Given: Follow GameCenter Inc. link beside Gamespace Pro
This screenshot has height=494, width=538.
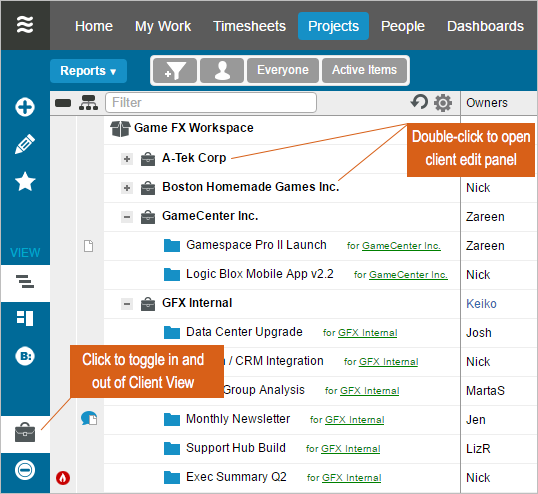Looking at the screenshot, I should click(x=401, y=246).
